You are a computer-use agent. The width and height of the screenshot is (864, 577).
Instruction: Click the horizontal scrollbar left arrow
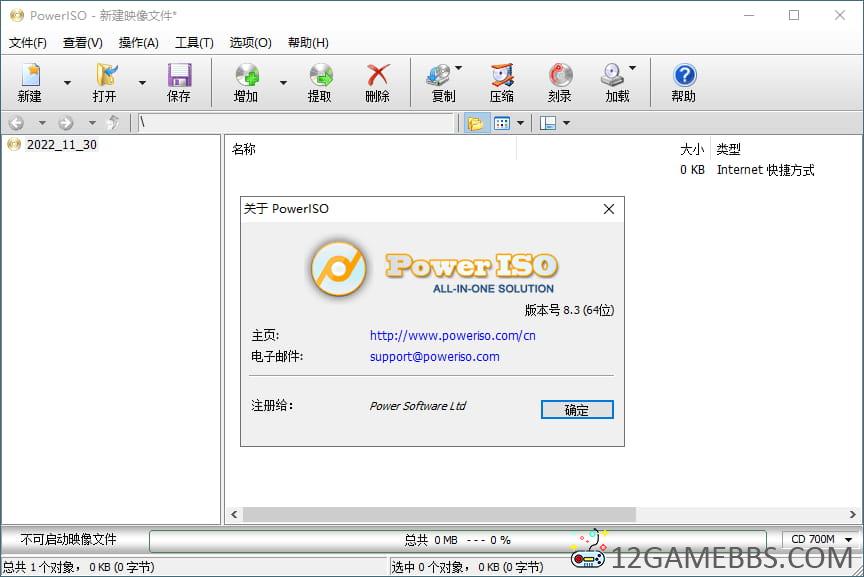coord(234,514)
